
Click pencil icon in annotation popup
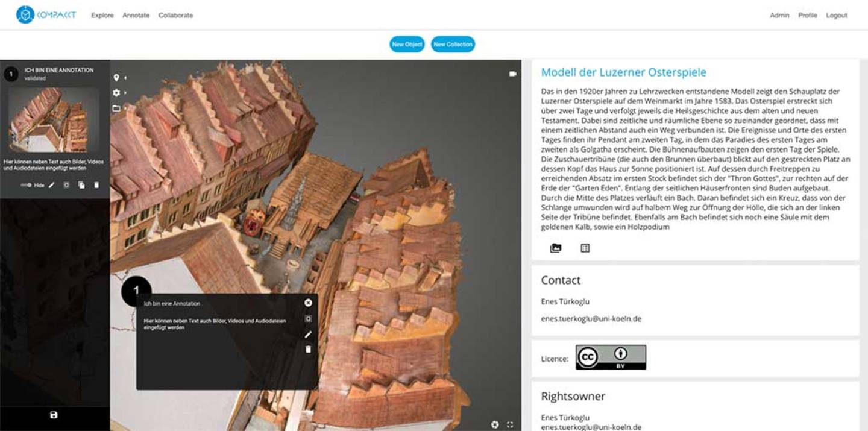pos(308,334)
